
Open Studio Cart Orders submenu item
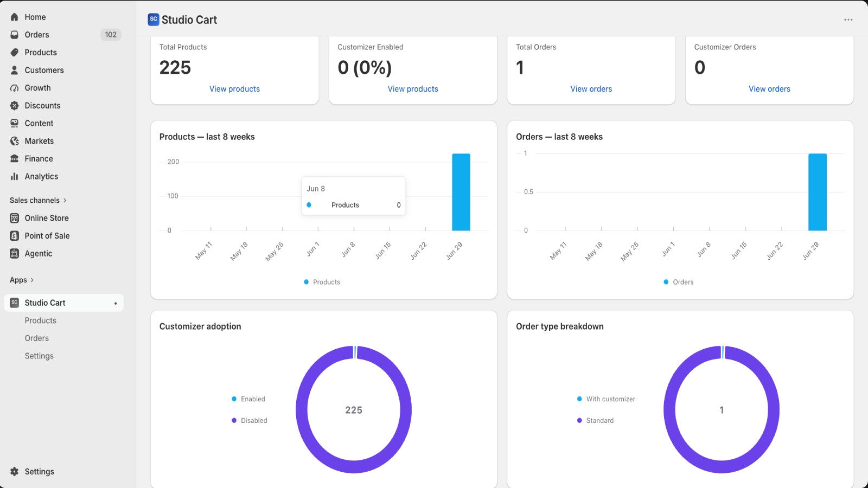tap(37, 338)
